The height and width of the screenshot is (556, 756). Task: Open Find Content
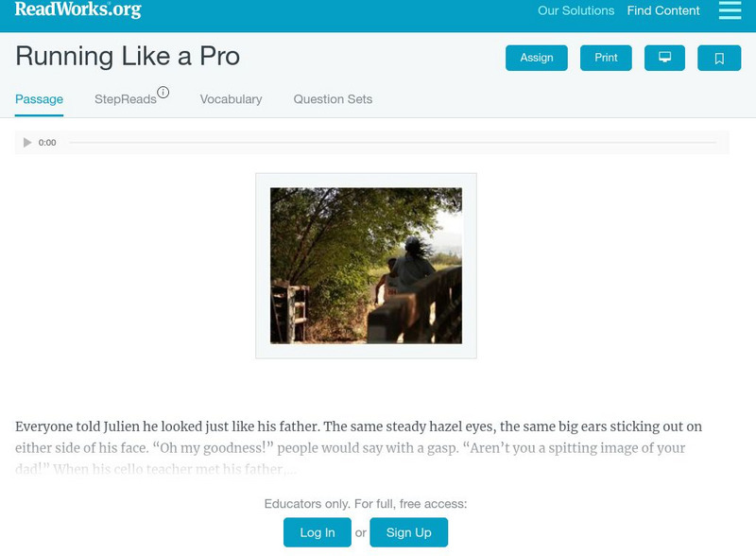(661, 10)
